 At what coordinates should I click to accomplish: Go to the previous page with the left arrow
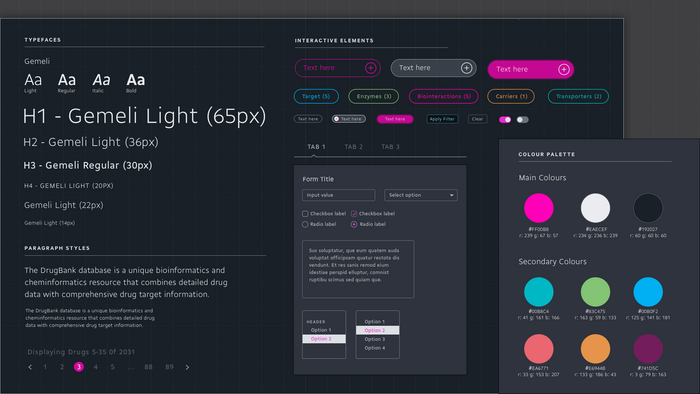coord(30,367)
